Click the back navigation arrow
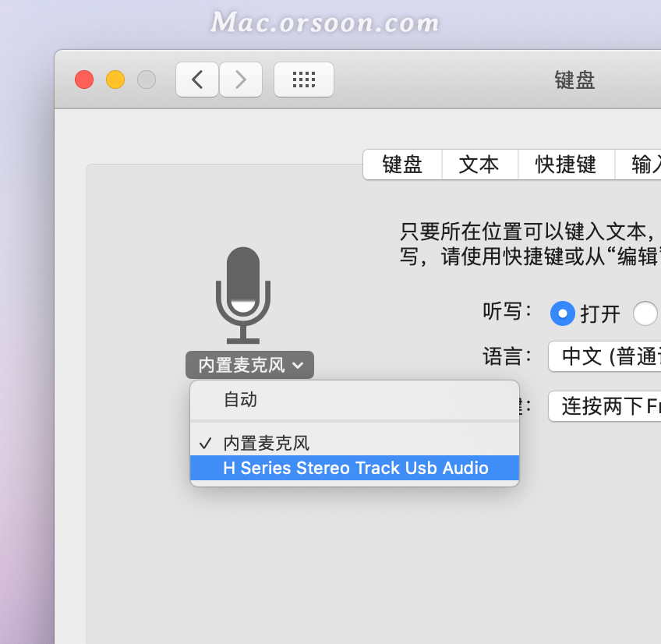 click(x=197, y=80)
